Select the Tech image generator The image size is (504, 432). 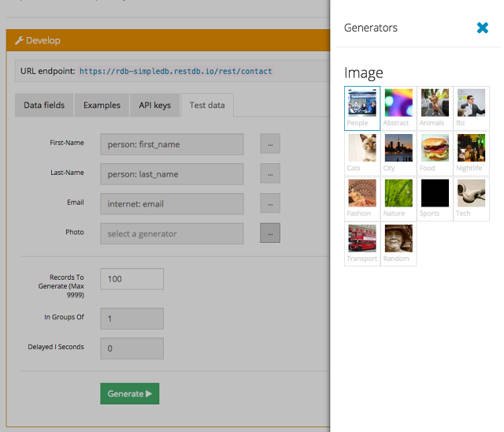(x=471, y=199)
